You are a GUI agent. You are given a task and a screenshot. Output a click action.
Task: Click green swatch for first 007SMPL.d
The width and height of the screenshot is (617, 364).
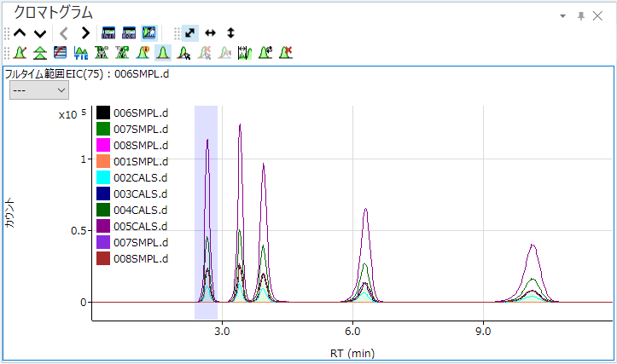(x=103, y=129)
